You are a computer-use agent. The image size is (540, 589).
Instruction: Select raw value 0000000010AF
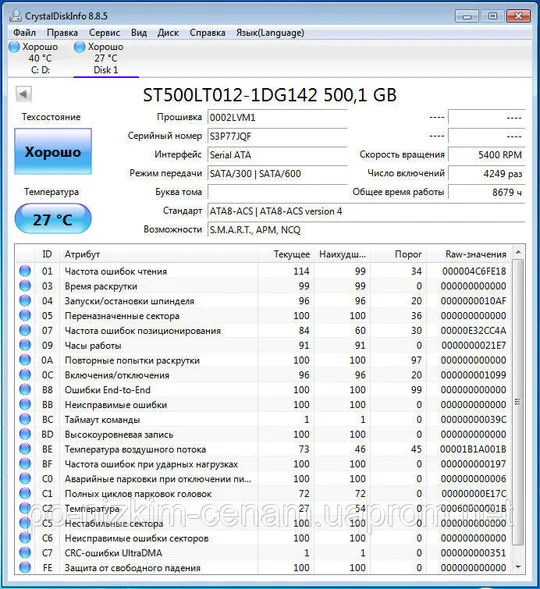pyautogui.click(x=474, y=301)
